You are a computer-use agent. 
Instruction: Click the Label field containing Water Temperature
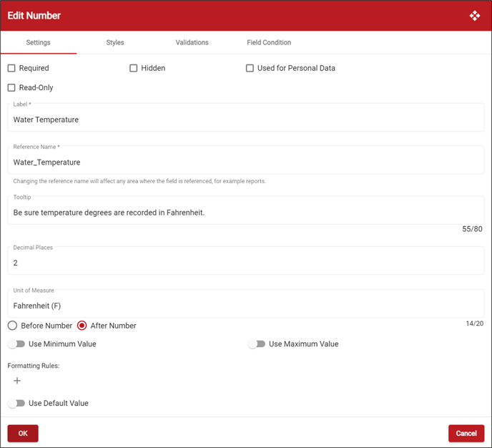click(245, 120)
